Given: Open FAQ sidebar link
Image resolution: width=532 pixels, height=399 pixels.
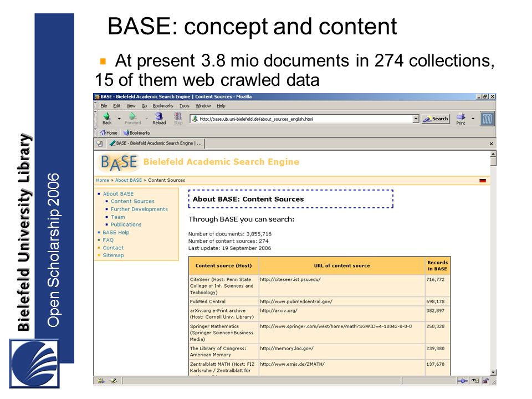Looking at the screenshot, I should click(x=108, y=240).
